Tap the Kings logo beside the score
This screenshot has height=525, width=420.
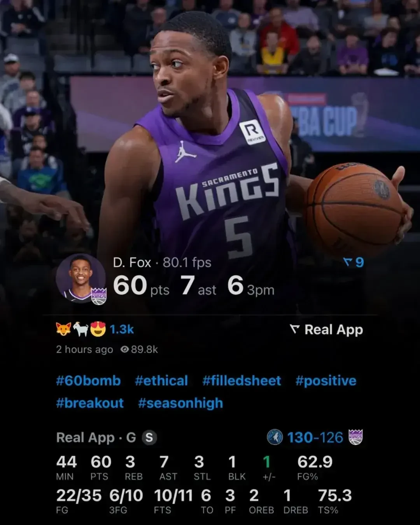click(355, 437)
